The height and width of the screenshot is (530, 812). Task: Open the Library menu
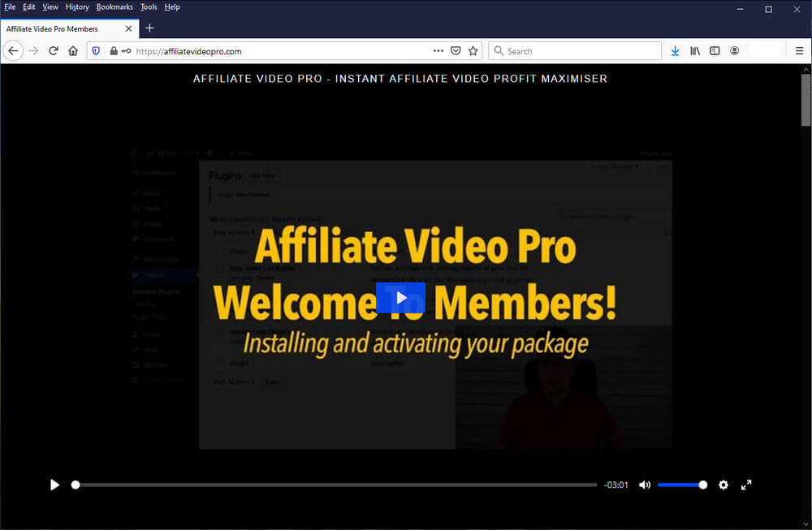[x=695, y=50]
